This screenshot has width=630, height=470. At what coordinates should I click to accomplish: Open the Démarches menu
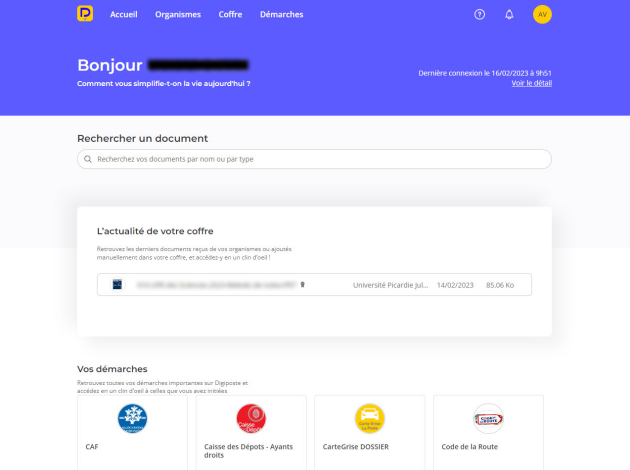pyautogui.click(x=281, y=15)
